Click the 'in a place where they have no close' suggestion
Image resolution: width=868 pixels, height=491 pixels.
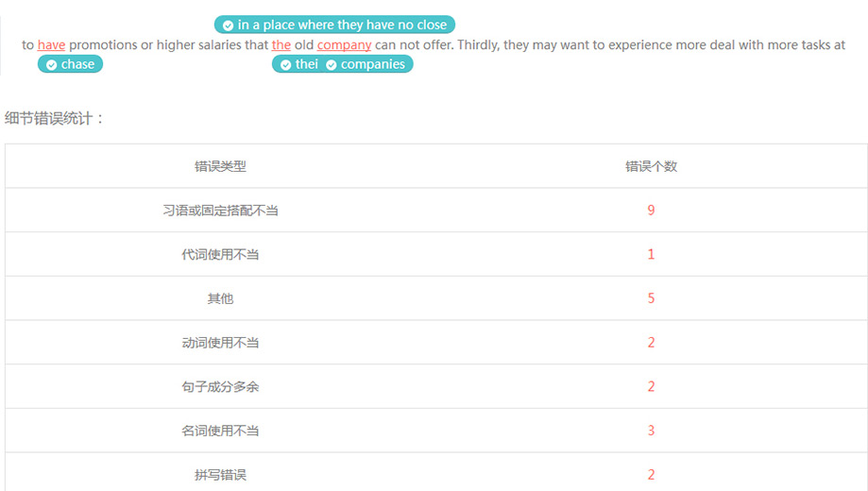(x=342, y=25)
